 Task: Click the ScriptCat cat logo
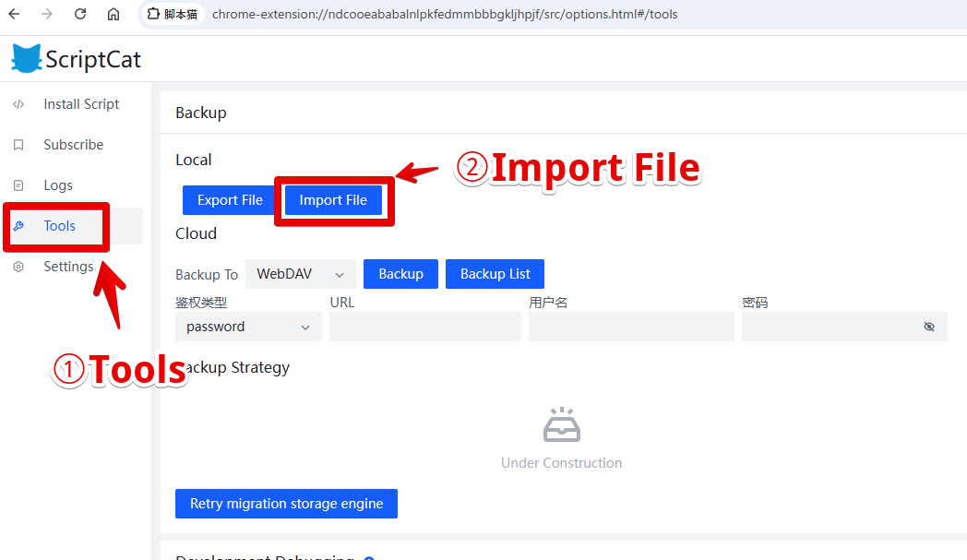tap(26, 59)
